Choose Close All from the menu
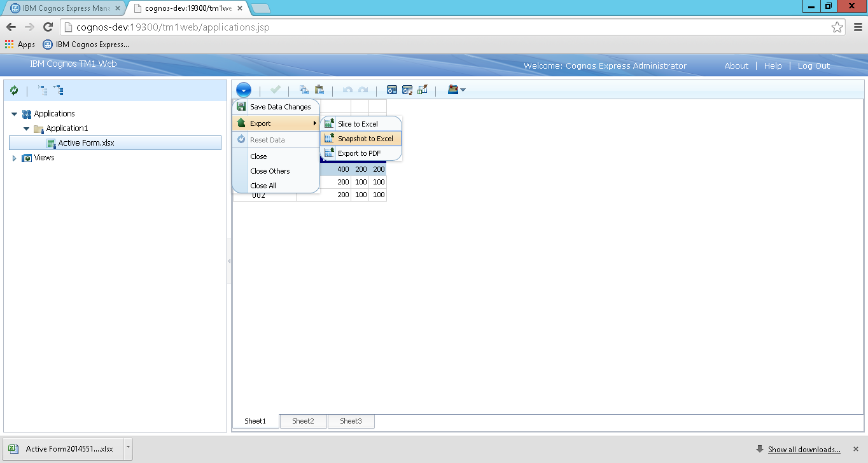 [276, 186]
